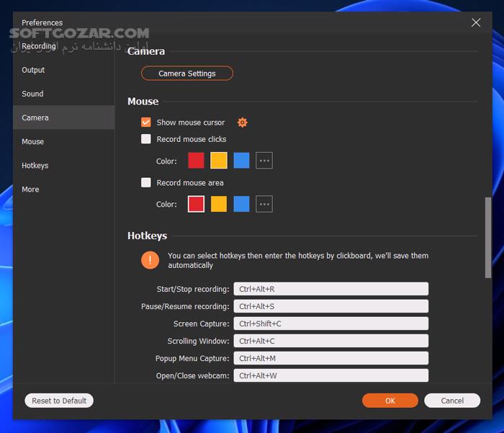Open the Sound preferences section

(32, 94)
